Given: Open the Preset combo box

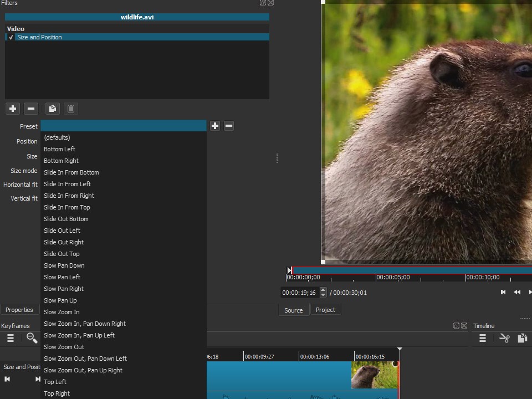Looking at the screenshot, I should (x=123, y=126).
